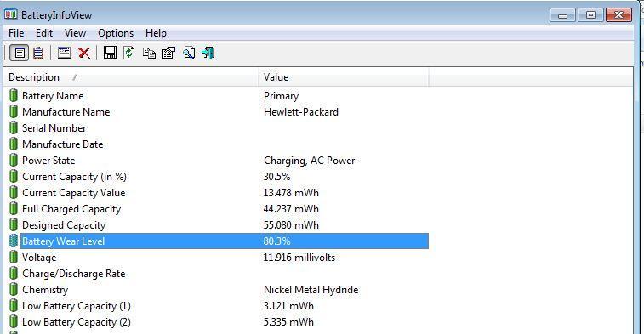
Task: Select the 'Power State' row label
Action: point(48,161)
